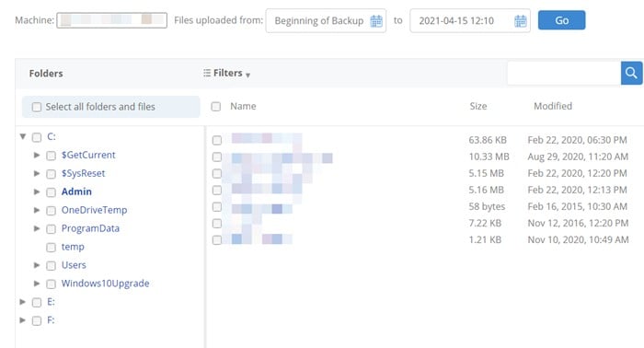The height and width of the screenshot is (348, 644).
Task: Click date Aug 29, 2020, 11:20 AM
Action: coord(578,157)
